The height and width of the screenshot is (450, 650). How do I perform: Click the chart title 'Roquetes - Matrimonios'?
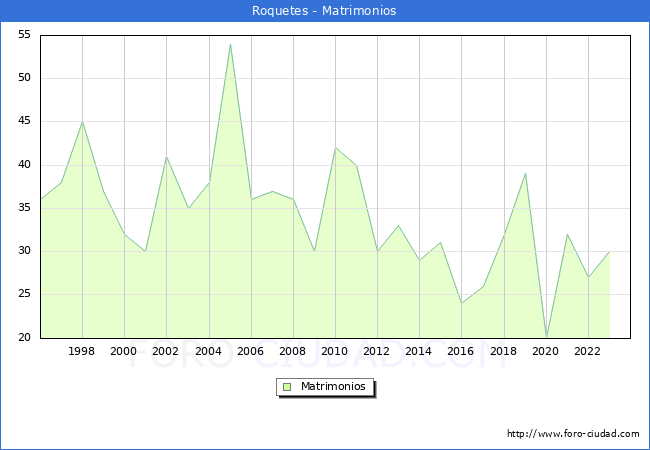(324, 11)
